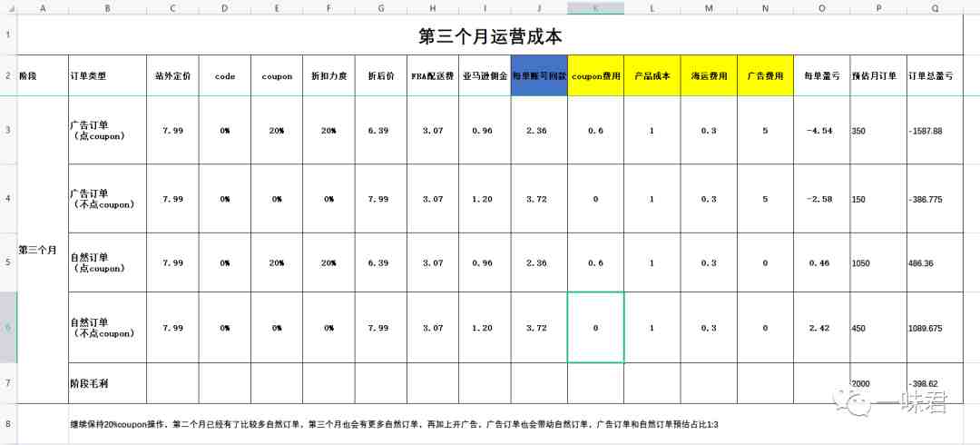Viewport: 980px width, 445px height.
Task: Click the code header cell
Action: [x=225, y=75]
